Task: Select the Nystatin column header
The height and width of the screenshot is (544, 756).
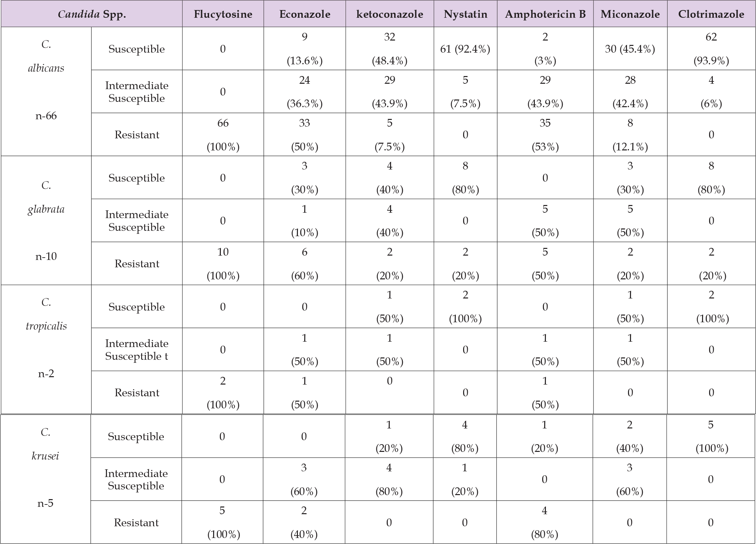Action: pyautogui.click(x=465, y=14)
